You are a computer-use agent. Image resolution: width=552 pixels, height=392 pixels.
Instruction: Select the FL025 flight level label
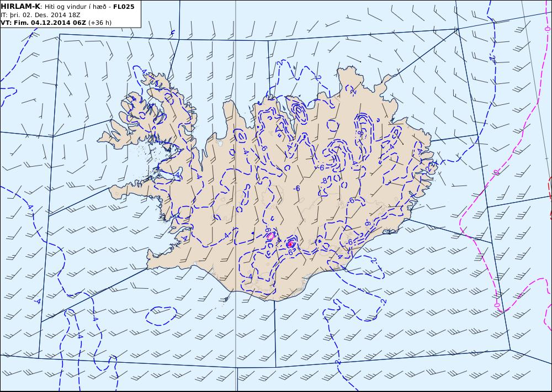[124, 7]
